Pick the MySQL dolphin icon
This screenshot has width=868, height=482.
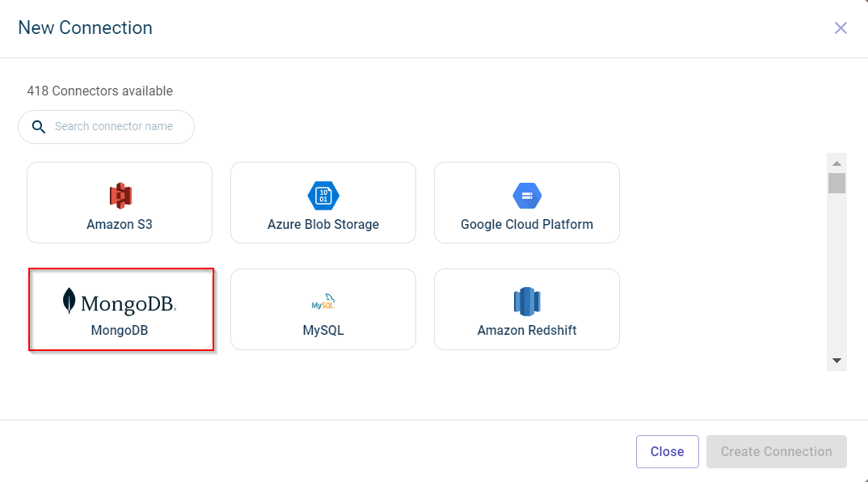323,302
